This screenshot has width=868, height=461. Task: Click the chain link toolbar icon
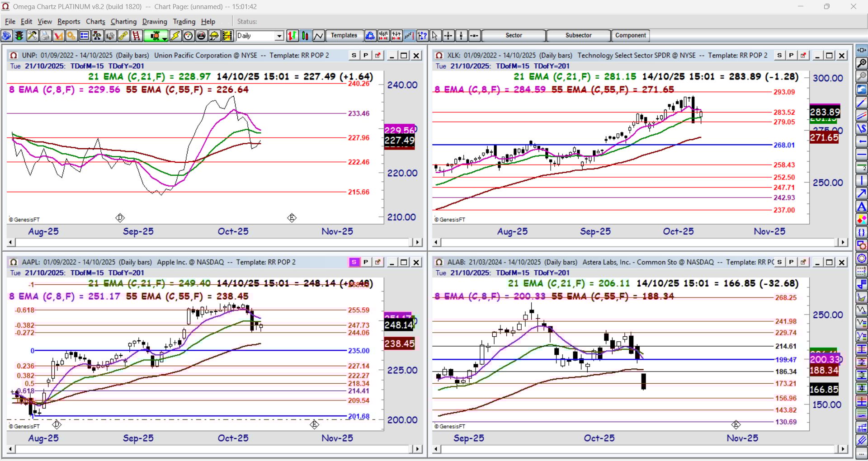[123, 36]
